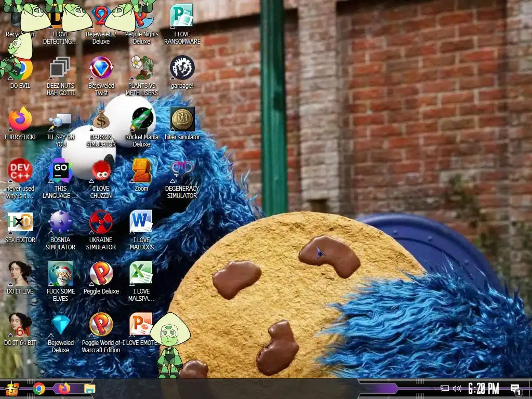This screenshot has height=399, width=532.
Task: Select the Firefox shortcut on the desktop
Action: 20,119
